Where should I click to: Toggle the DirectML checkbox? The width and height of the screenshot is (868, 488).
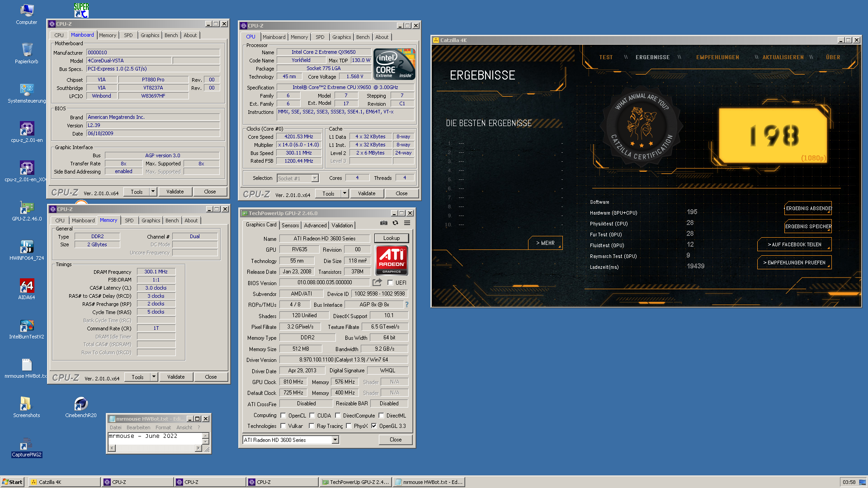tap(381, 416)
